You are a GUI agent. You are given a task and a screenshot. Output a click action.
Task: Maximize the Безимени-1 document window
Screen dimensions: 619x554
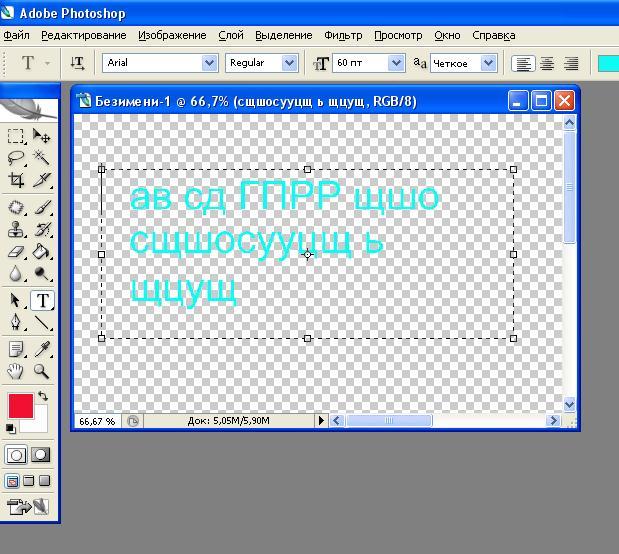pyautogui.click(x=541, y=101)
